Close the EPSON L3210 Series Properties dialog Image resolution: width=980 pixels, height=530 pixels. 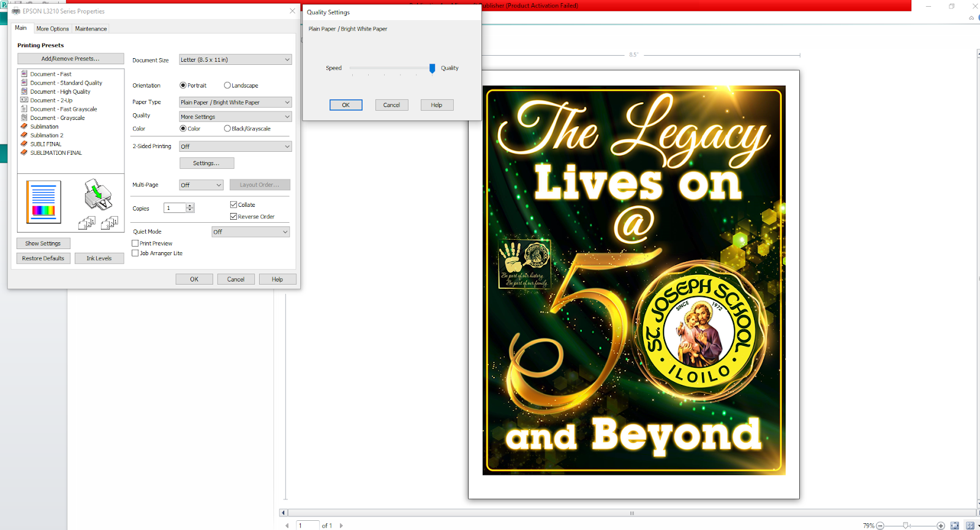292,11
